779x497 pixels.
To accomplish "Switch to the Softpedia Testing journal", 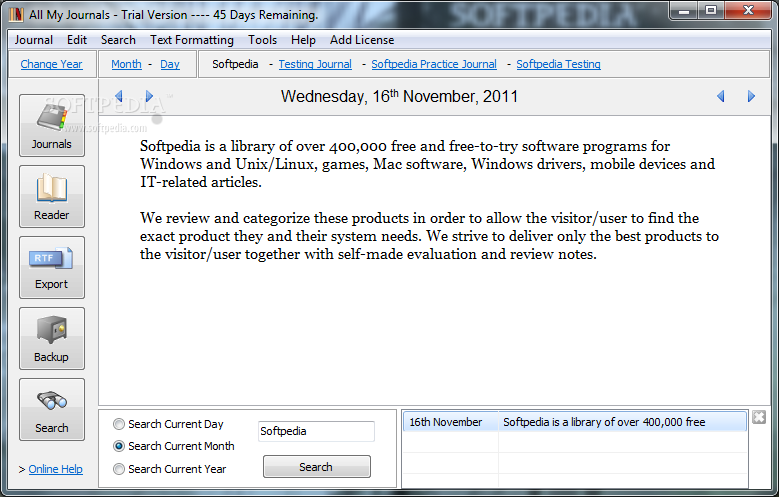I will tap(558, 64).
